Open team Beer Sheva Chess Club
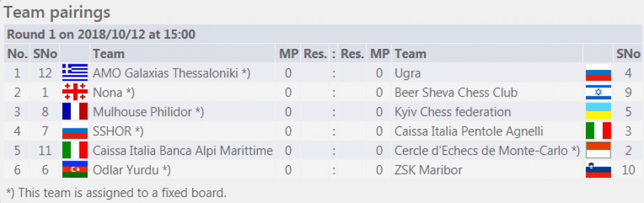 click(456, 92)
